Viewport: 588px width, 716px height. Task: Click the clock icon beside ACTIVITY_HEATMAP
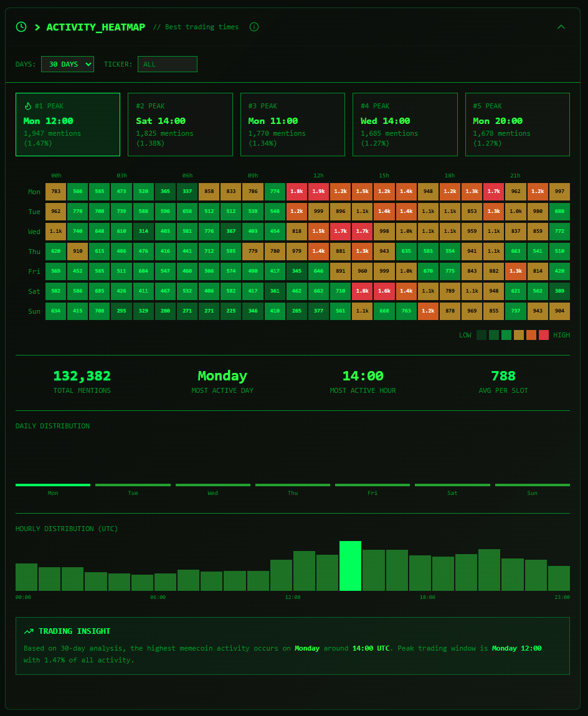coord(21,27)
